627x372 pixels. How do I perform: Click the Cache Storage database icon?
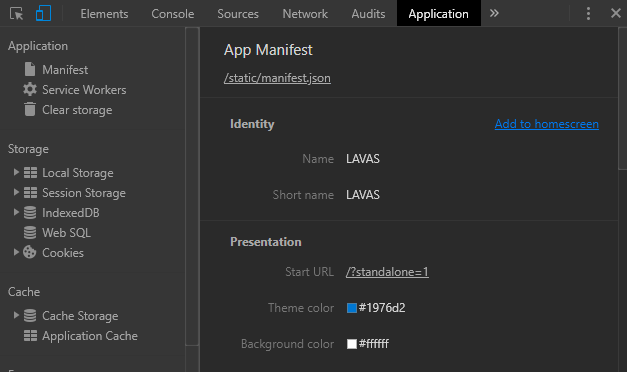30,316
